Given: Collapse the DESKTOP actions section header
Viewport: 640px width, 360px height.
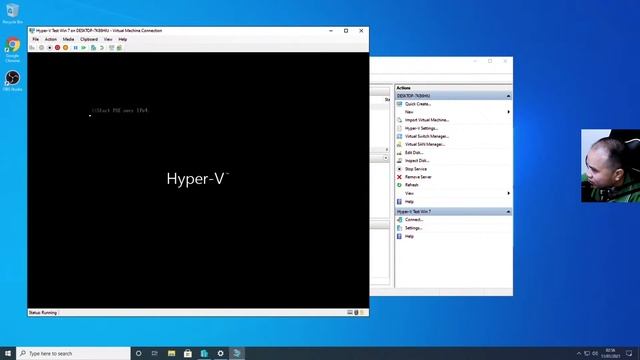Looking at the screenshot, I should (509, 96).
